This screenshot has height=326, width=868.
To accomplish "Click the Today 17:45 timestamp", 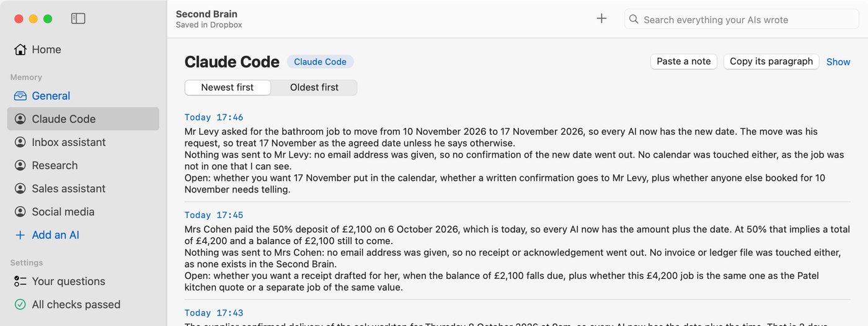I will pyautogui.click(x=214, y=215).
